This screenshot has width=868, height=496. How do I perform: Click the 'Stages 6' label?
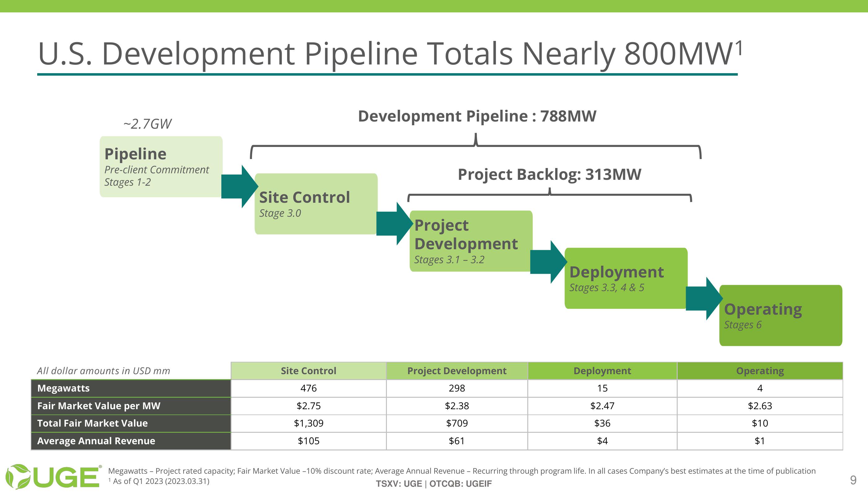click(743, 325)
